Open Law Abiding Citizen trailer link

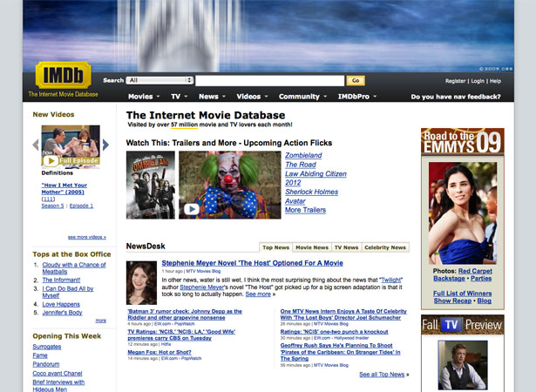[x=315, y=173]
